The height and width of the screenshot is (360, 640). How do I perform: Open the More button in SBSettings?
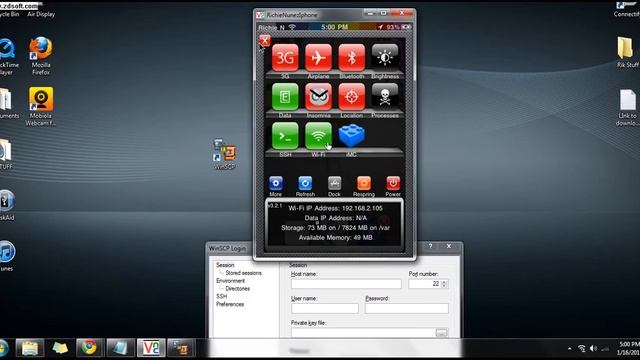tap(276, 183)
